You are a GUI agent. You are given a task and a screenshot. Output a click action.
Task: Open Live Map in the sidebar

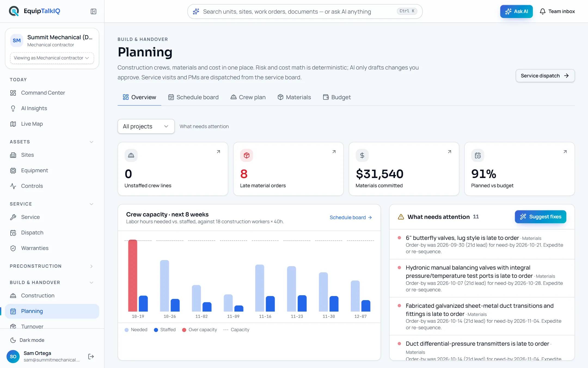click(x=52, y=124)
